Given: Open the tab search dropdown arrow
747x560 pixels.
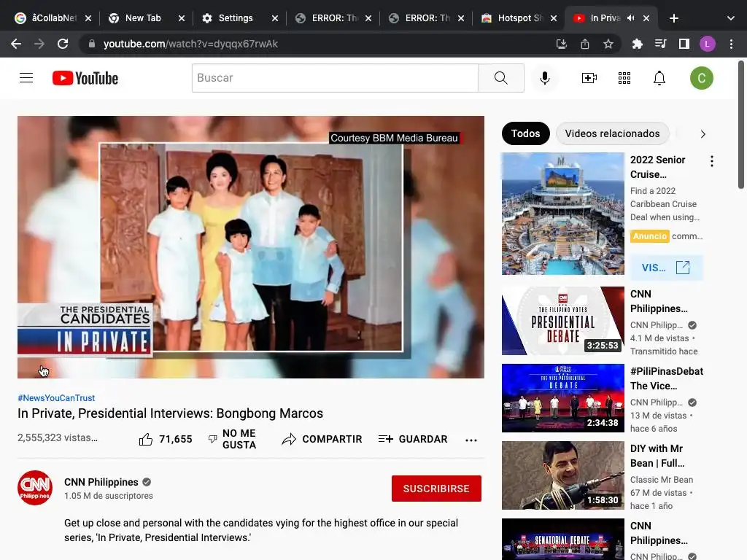Looking at the screenshot, I should pos(731,18).
